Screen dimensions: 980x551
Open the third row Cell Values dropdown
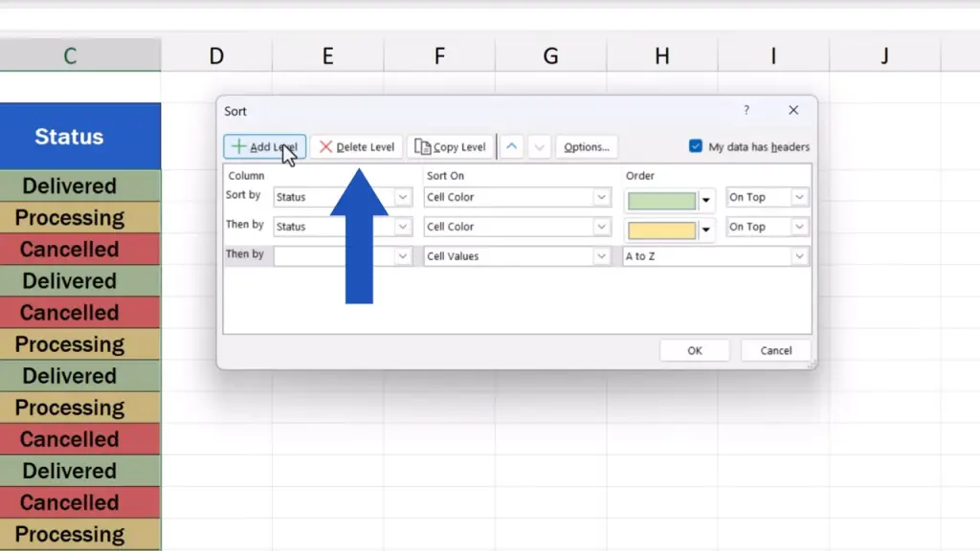602,256
